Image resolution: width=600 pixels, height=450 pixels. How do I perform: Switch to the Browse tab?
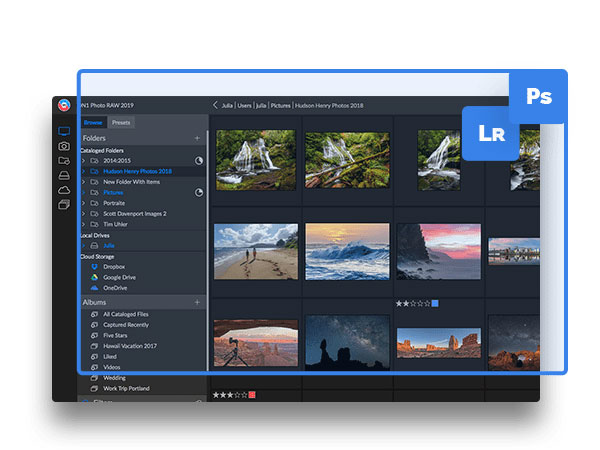(93, 122)
